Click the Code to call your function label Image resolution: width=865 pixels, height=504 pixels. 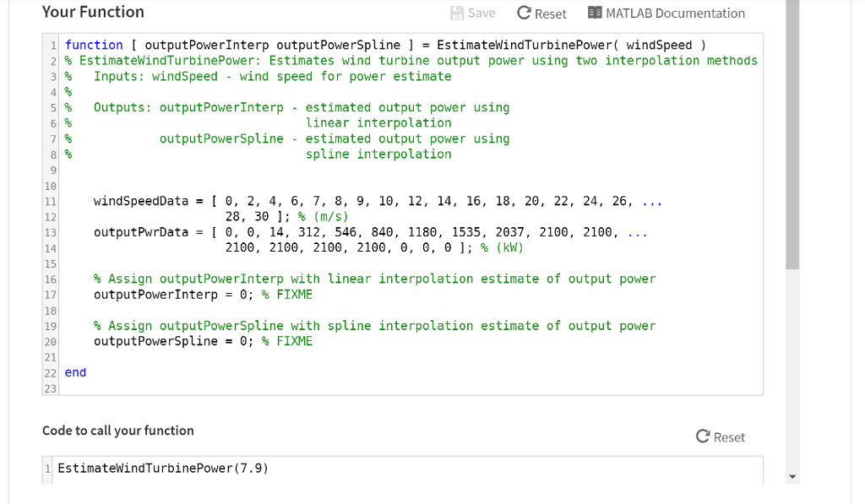(x=117, y=431)
